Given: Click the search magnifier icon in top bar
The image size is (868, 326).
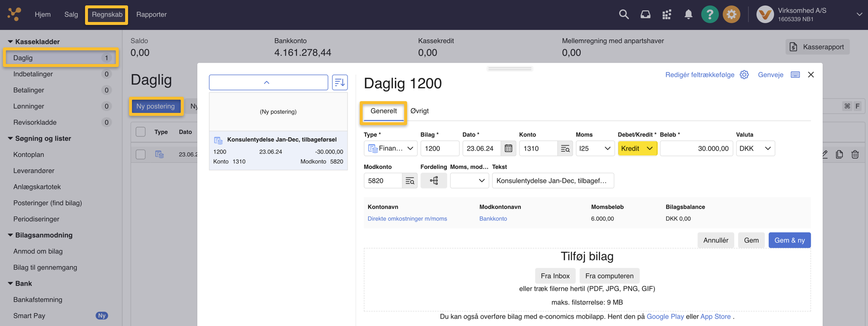Looking at the screenshot, I should click(624, 14).
